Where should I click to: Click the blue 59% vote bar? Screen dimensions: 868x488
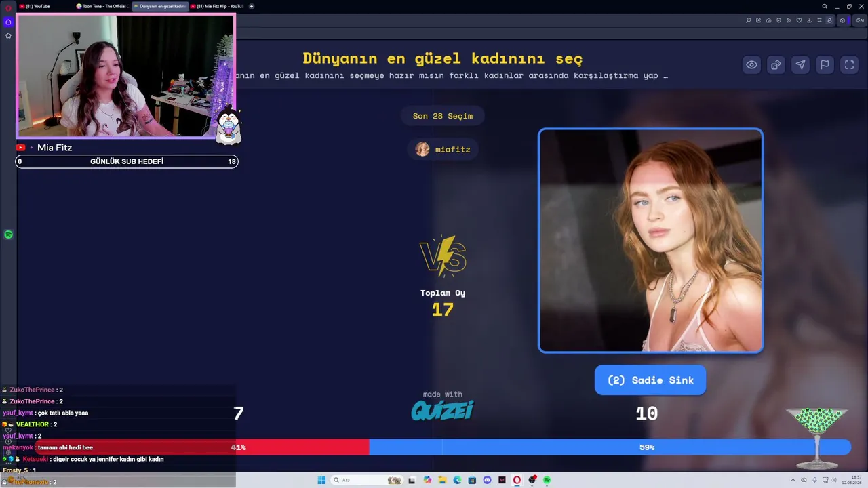[610, 447]
